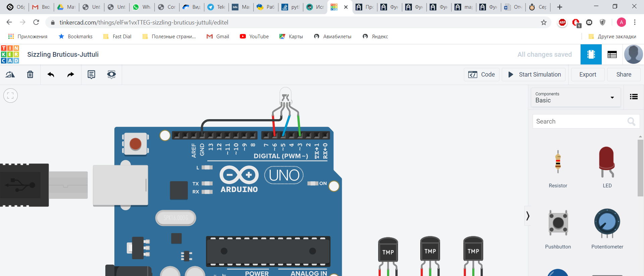The image size is (644, 276).
Task: Open a new browser tab
Action: (559, 7)
